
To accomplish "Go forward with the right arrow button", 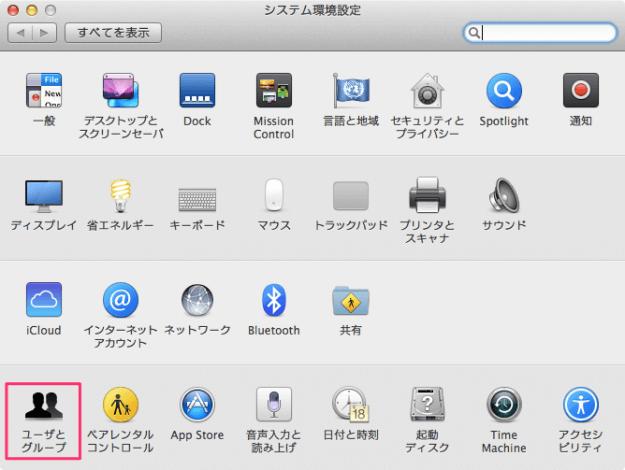I will pyautogui.click(x=44, y=33).
